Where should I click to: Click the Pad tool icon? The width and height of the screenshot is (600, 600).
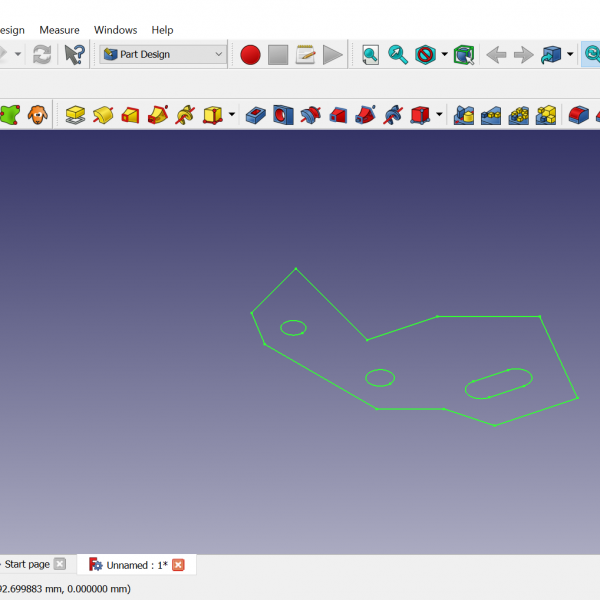[x=76, y=115]
